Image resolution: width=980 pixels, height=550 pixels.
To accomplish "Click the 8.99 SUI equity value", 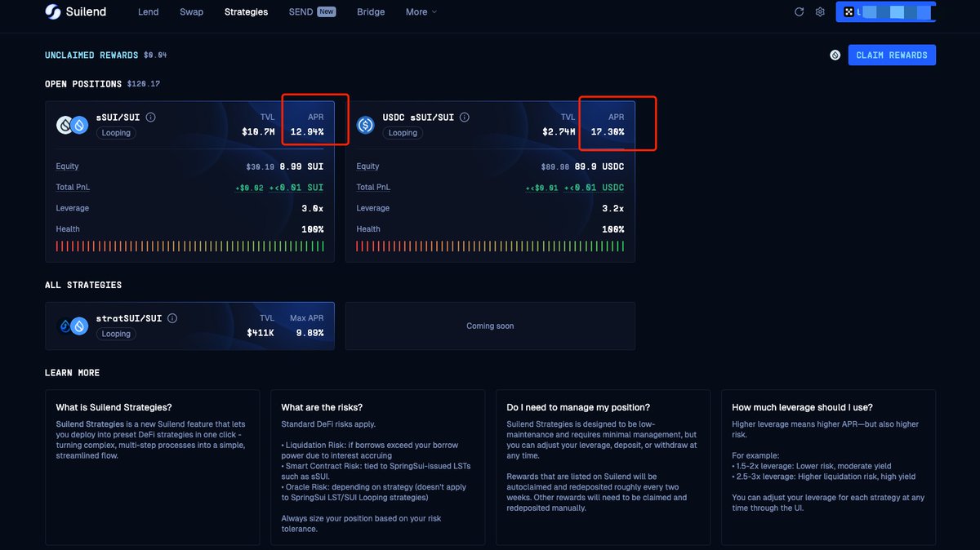I will [301, 166].
